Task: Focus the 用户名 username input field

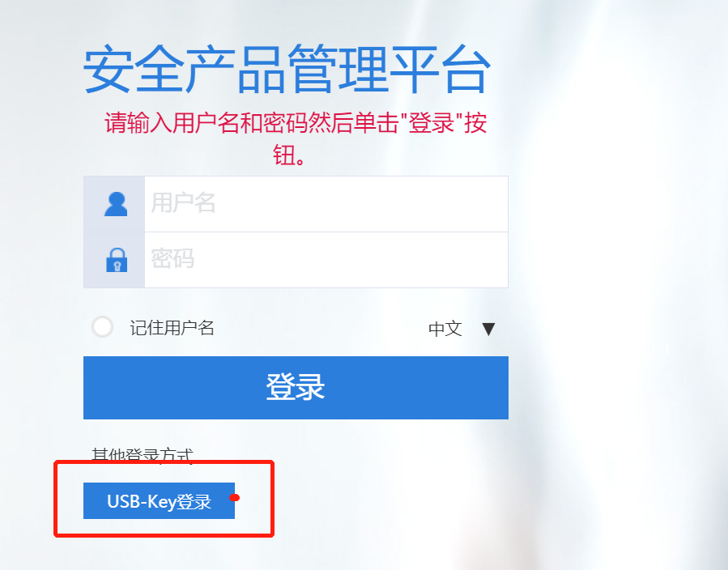Action: (326, 204)
